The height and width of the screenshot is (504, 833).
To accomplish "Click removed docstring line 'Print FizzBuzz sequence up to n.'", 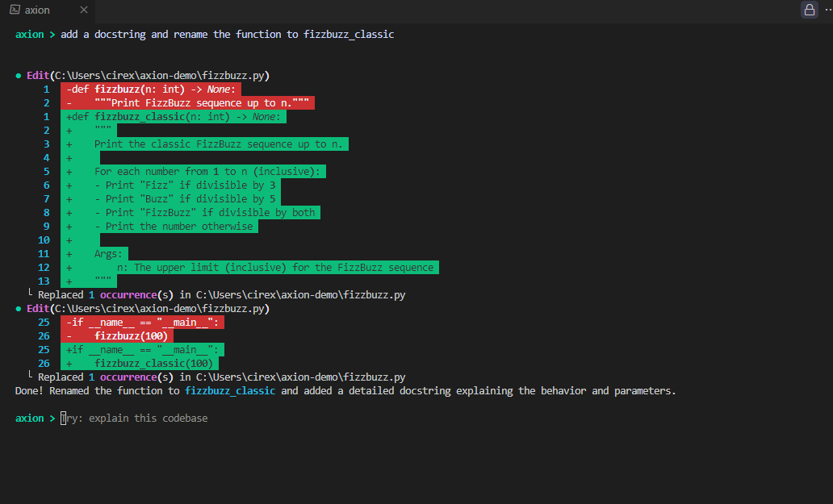I will pyautogui.click(x=187, y=103).
